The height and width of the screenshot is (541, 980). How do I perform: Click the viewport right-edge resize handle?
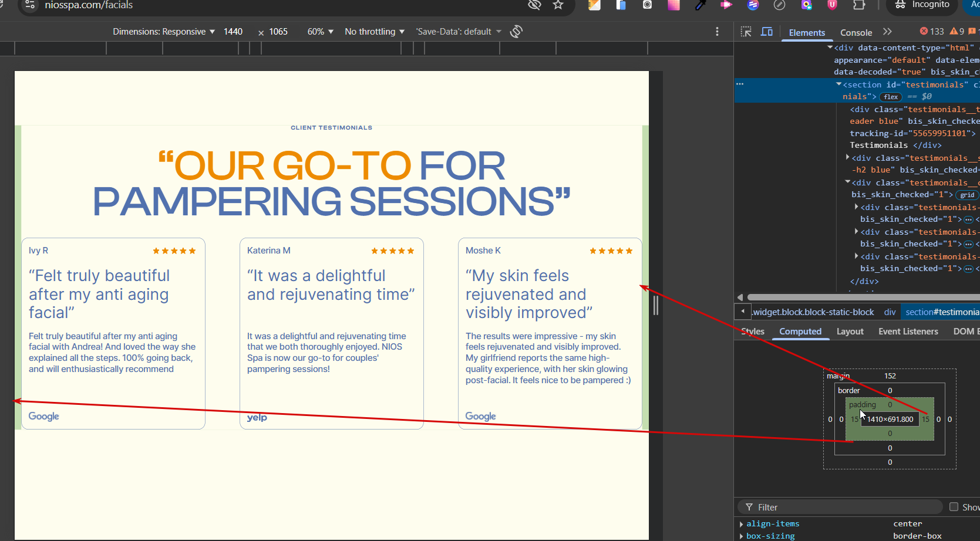[x=656, y=305]
